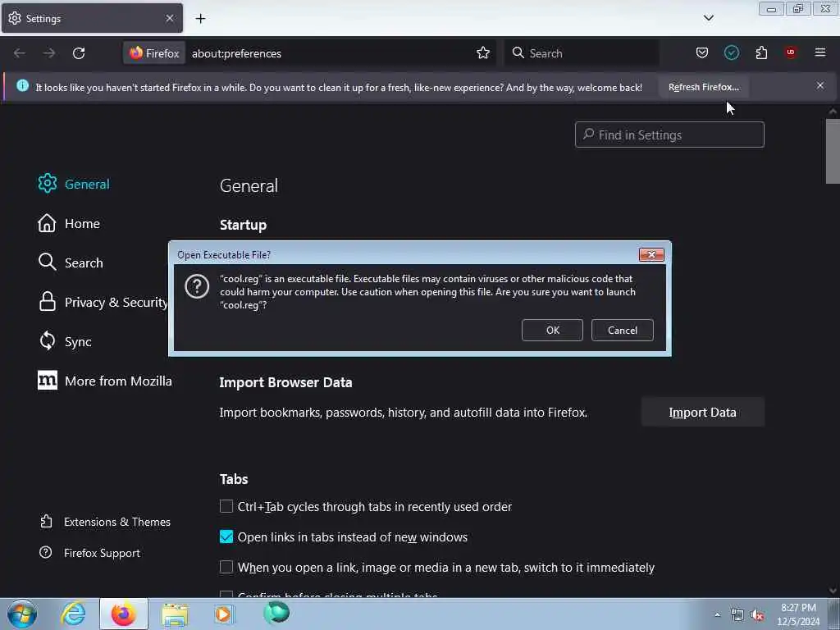Open the Search settings category
The width and height of the screenshot is (840, 630).
[71, 262]
